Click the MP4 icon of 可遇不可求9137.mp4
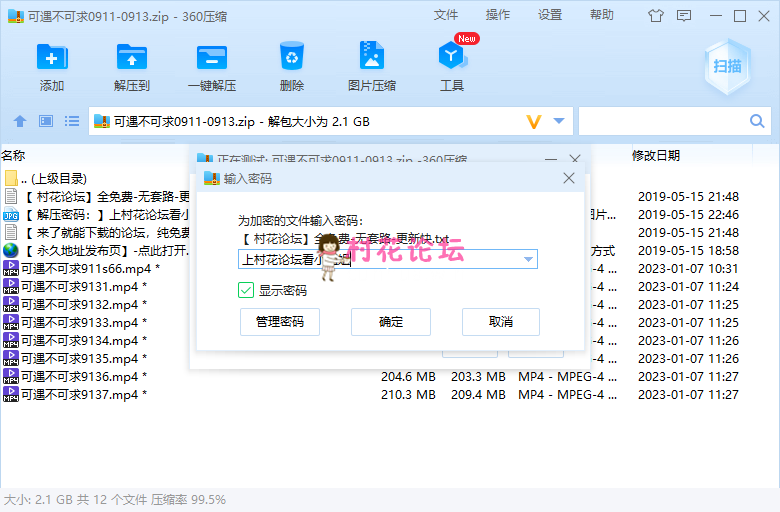This screenshot has width=780, height=512. [x=10, y=395]
